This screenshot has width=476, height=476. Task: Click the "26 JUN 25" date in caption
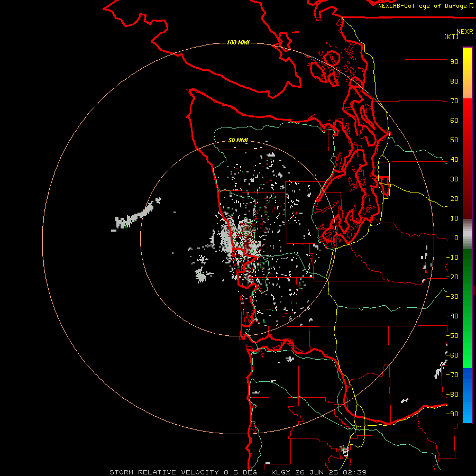[x=316, y=472]
